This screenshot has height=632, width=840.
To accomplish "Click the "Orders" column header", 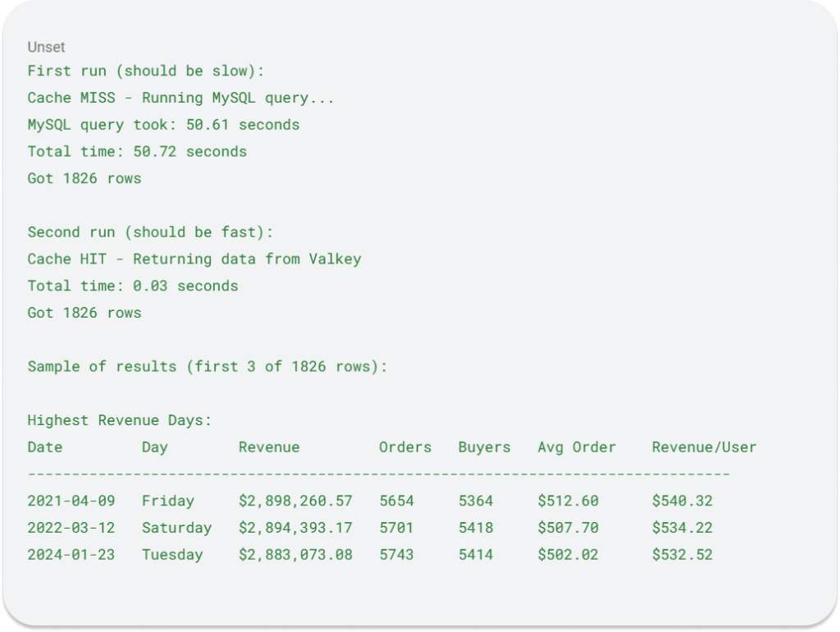I will pyautogui.click(x=405, y=447).
